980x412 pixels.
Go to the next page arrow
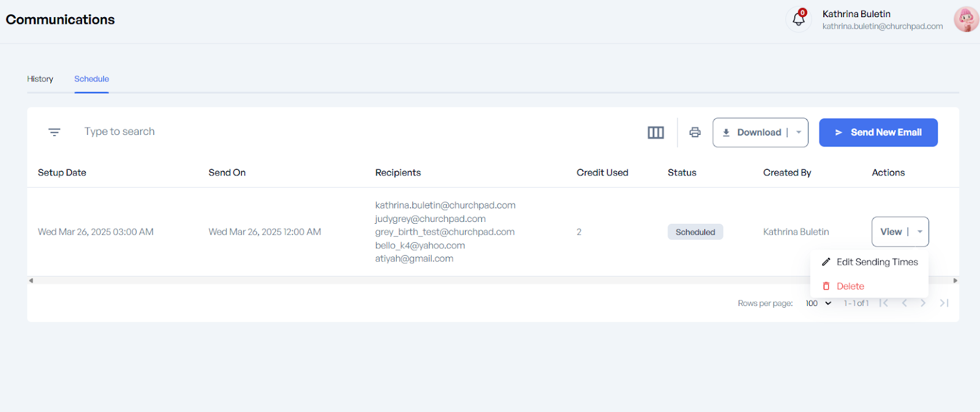point(923,303)
